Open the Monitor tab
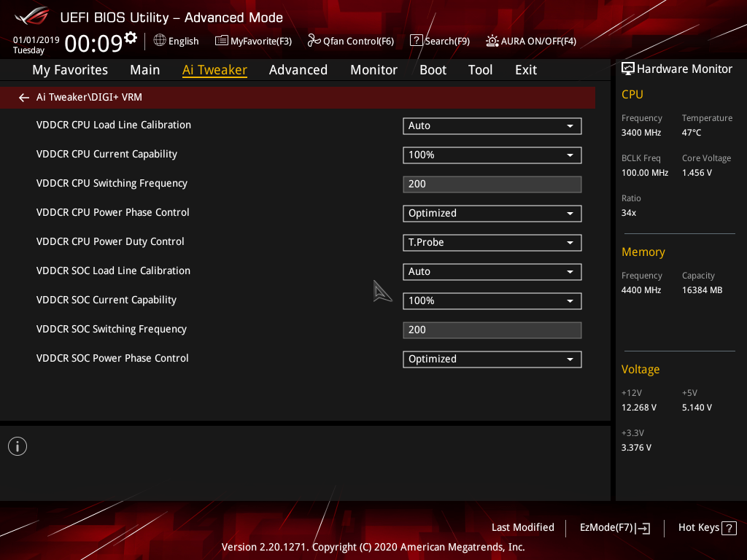 (373, 70)
